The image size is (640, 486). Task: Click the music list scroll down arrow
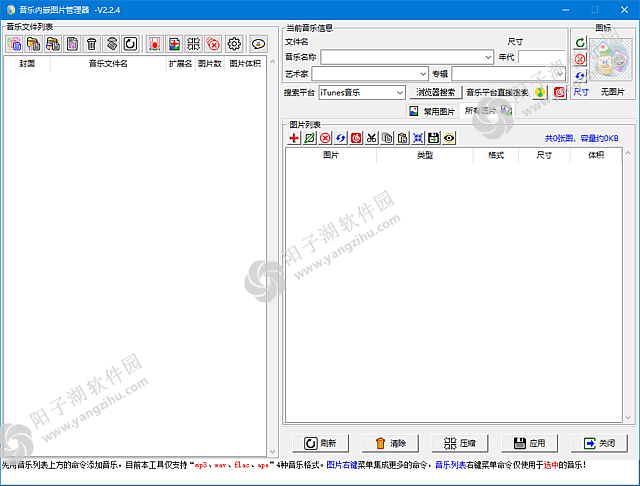pyautogui.click(x=273, y=452)
